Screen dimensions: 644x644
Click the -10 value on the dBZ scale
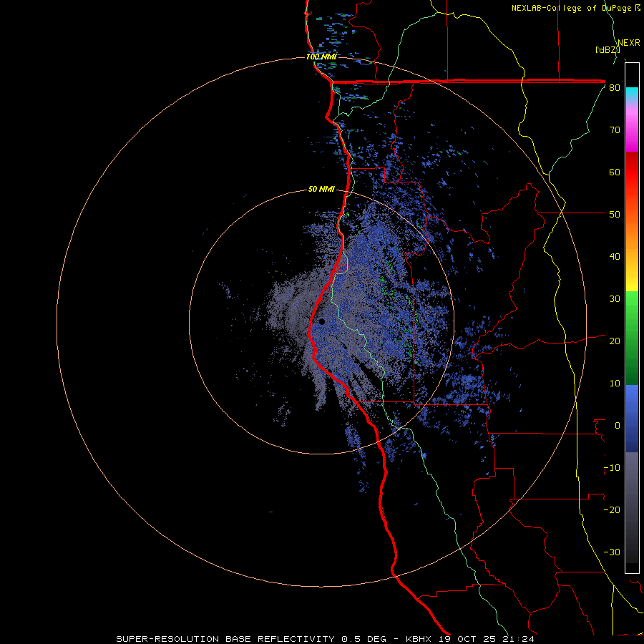coord(613,468)
